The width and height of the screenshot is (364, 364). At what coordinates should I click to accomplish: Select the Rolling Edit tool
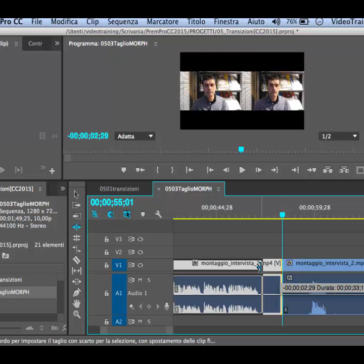point(76,238)
